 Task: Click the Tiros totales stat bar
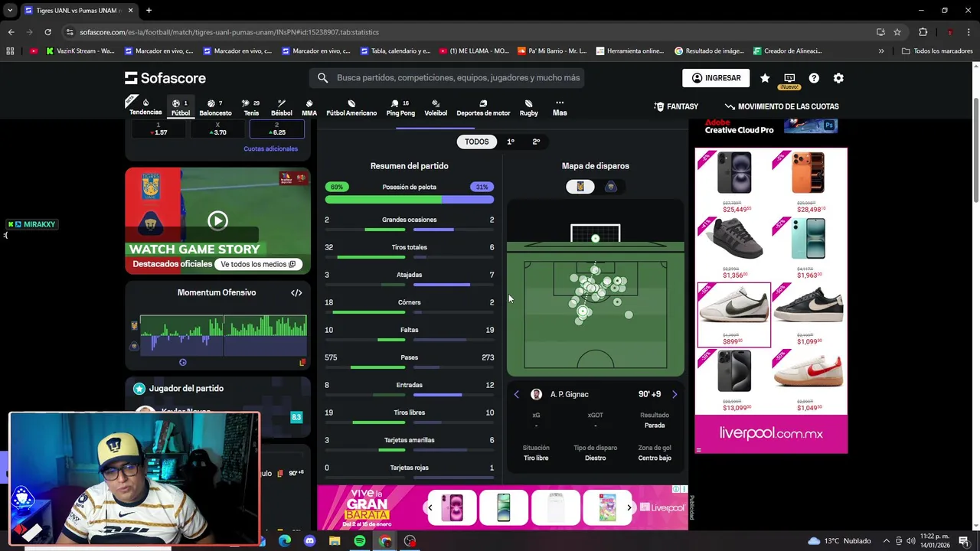(410, 257)
